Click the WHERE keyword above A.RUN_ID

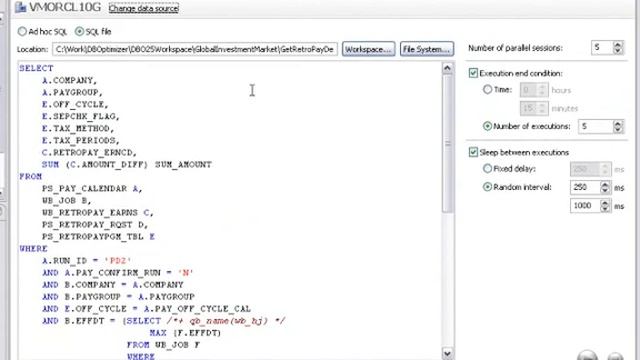pyautogui.click(x=33, y=249)
